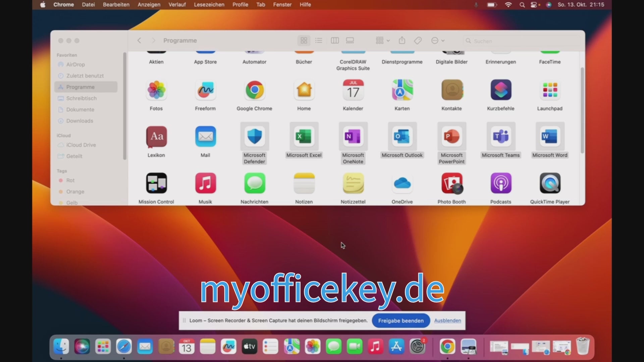Open the Apple menu

click(43, 5)
